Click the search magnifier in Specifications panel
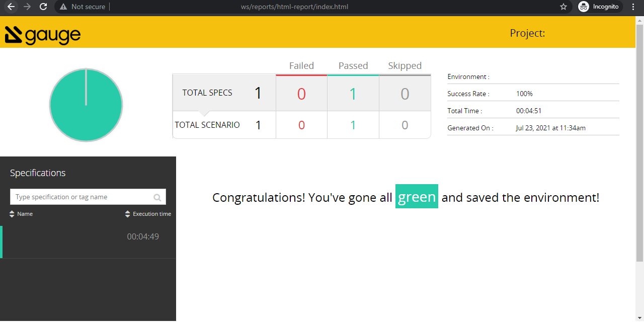The image size is (644, 322). click(x=158, y=196)
